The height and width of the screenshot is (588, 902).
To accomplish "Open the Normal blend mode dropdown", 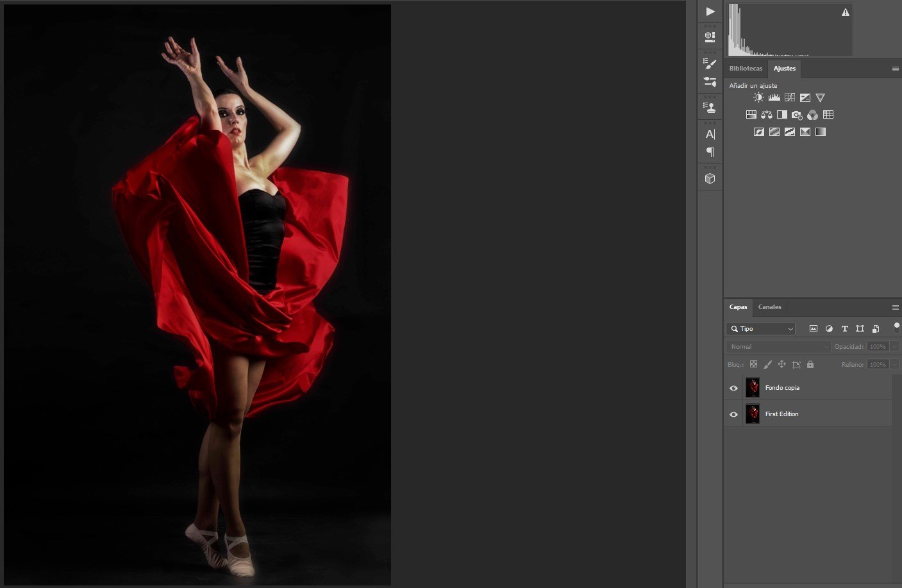I will point(778,347).
